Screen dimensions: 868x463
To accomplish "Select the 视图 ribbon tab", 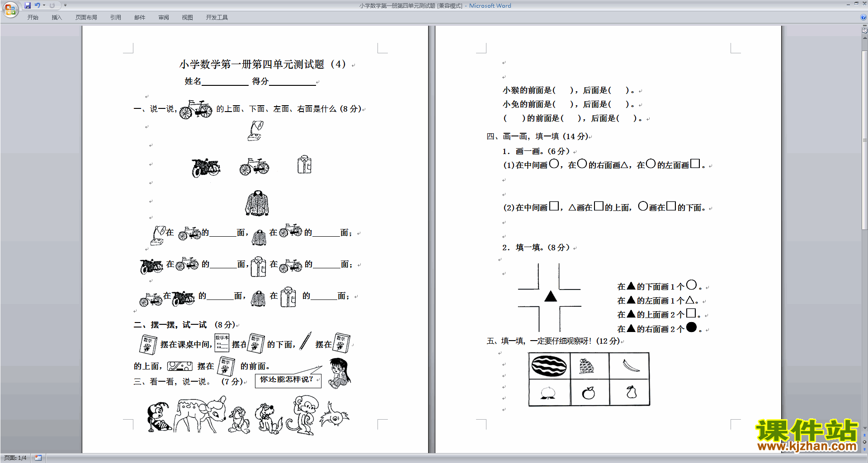I will pos(187,18).
